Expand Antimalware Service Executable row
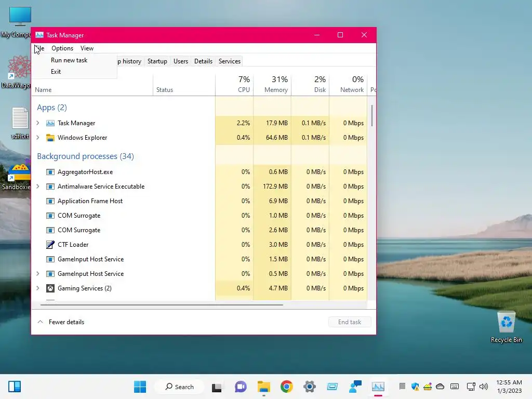 click(x=38, y=187)
